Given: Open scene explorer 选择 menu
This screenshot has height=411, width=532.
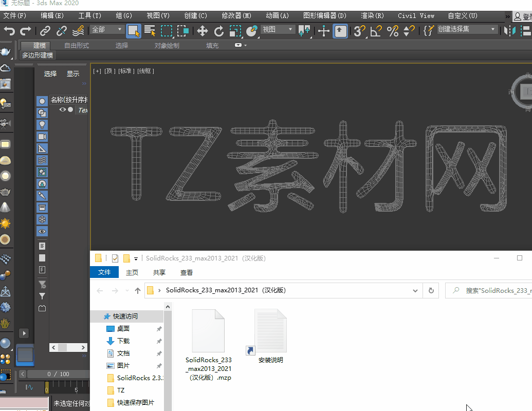Looking at the screenshot, I should [x=50, y=73].
